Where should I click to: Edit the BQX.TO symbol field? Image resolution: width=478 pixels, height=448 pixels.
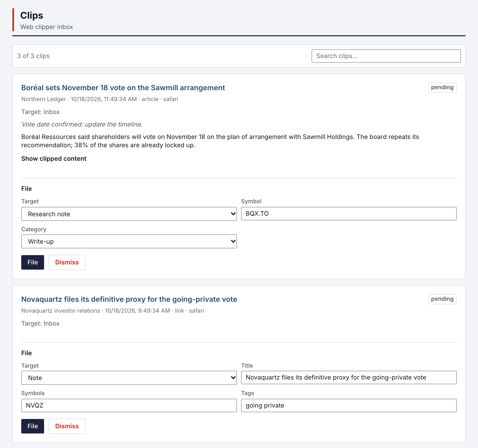pyautogui.click(x=349, y=214)
